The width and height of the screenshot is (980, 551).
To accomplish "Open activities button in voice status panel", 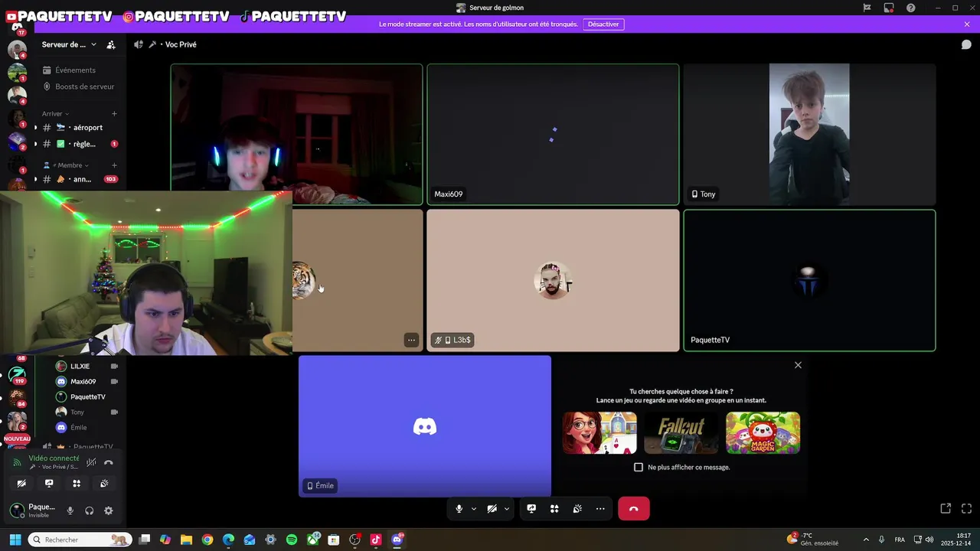I will tap(77, 484).
